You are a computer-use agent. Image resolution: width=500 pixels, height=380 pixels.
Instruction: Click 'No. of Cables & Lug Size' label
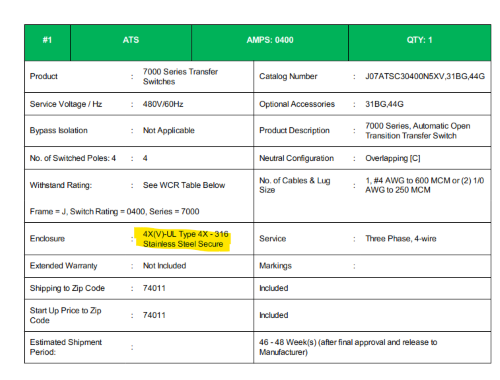295,185
